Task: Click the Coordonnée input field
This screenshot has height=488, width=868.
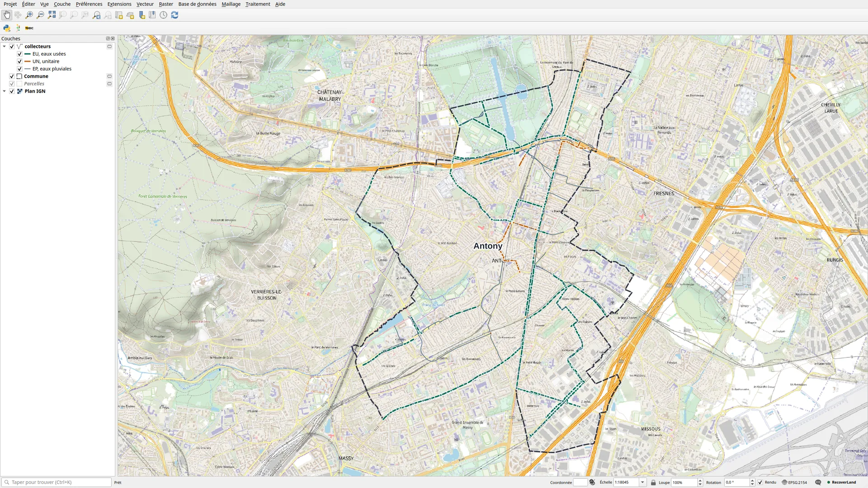Action: (x=580, y=482)
